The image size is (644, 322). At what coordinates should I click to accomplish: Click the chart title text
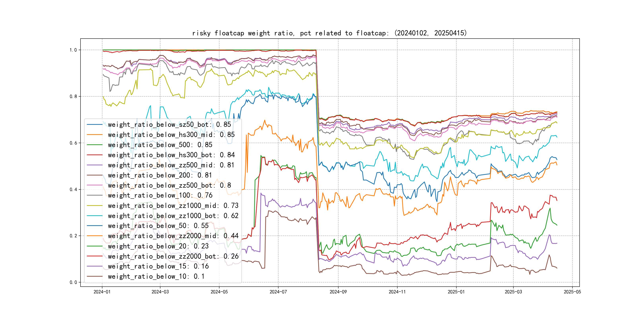[329, 33]
